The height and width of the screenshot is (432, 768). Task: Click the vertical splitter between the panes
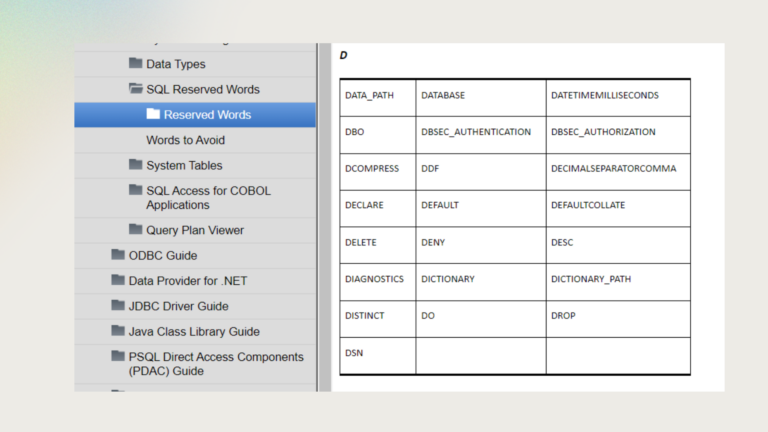[320, 216]
